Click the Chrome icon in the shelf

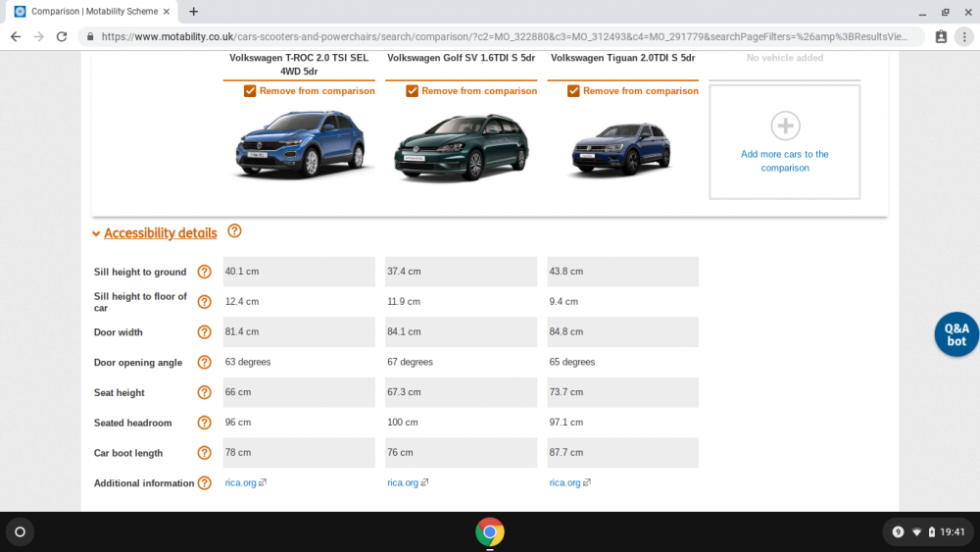(489, 532)
